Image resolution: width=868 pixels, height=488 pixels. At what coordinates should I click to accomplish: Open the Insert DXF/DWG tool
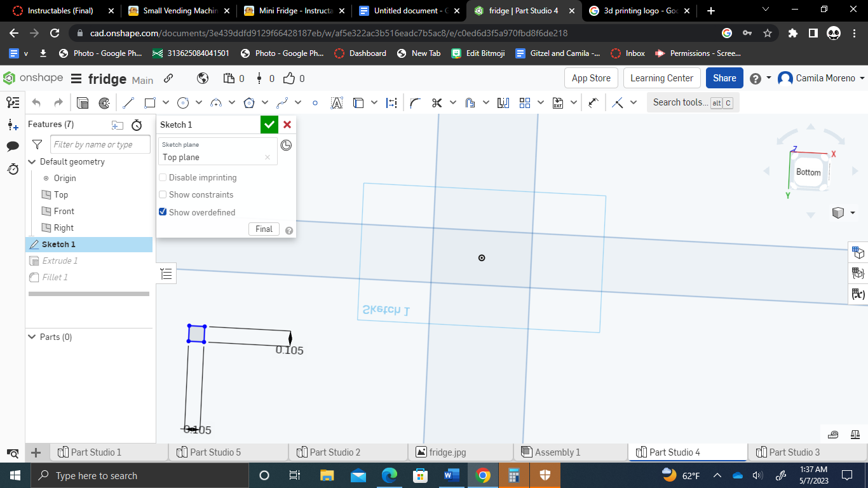coord(558,102)
